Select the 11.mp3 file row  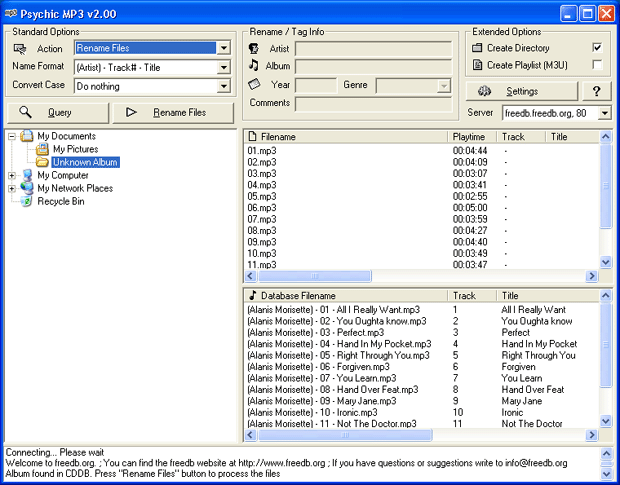pyautogui.click(x=422, y=264)
